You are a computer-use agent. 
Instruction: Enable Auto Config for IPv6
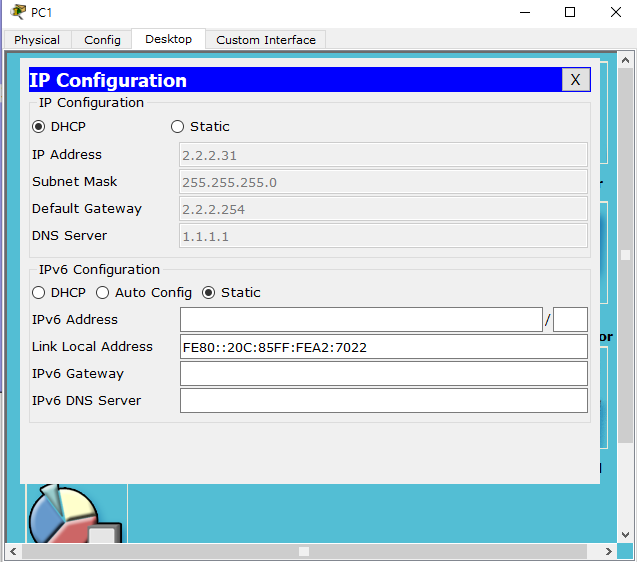(x=102, y=293)
